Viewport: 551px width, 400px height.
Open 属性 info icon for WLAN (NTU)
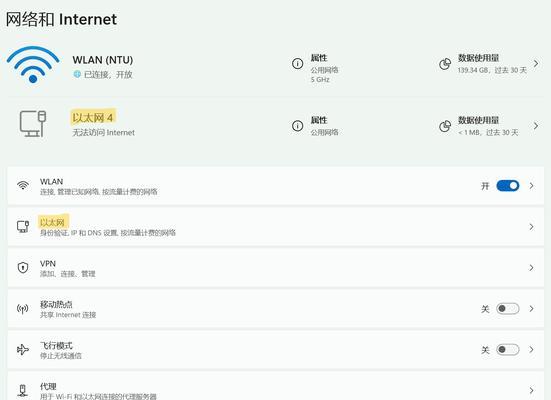click(297, 64)
